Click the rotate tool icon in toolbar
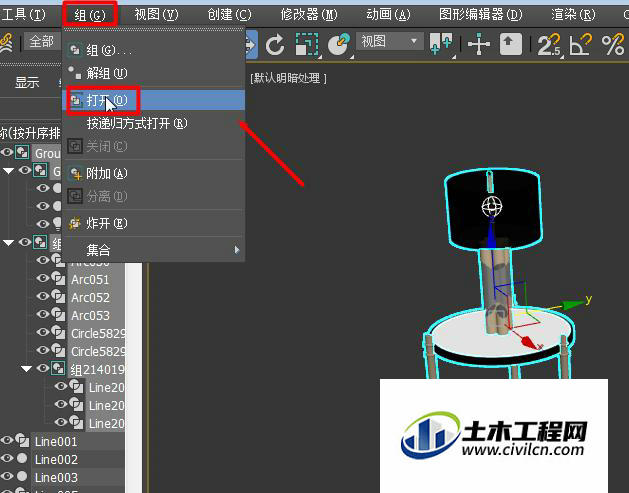Viewport: 629px width, 493px height. (x=275, y=45)
